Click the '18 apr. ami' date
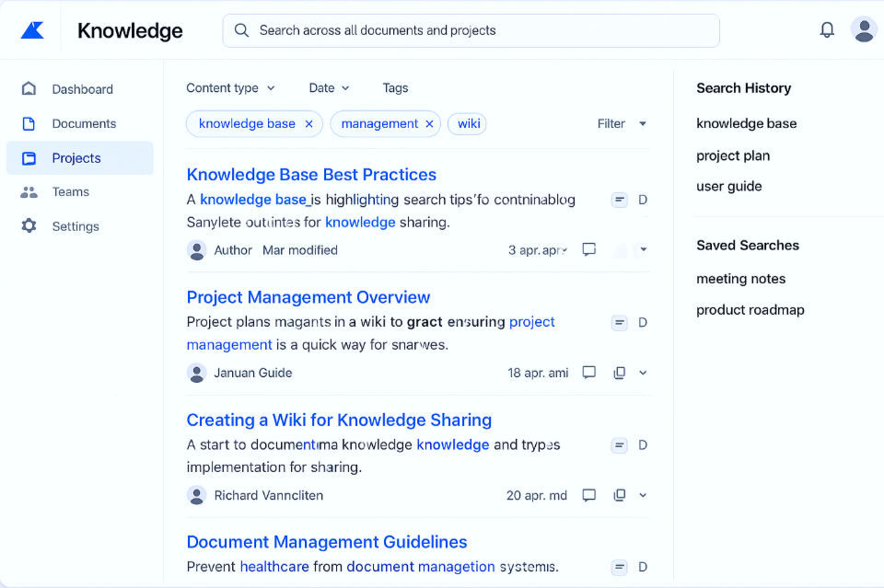 pos(538,373)
